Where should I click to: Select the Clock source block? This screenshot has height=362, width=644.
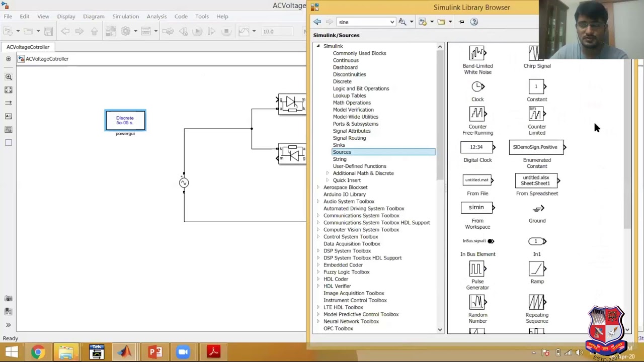477,87
